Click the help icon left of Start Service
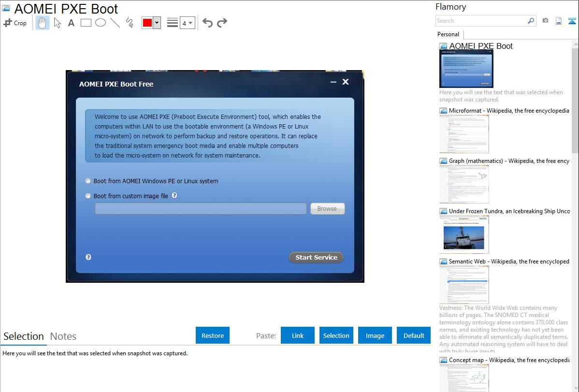 pos(88,257)
